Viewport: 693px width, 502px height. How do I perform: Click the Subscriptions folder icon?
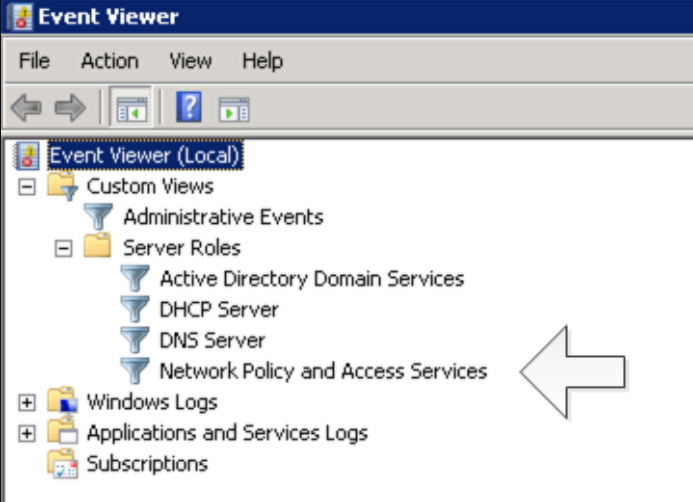coord(62,464)
